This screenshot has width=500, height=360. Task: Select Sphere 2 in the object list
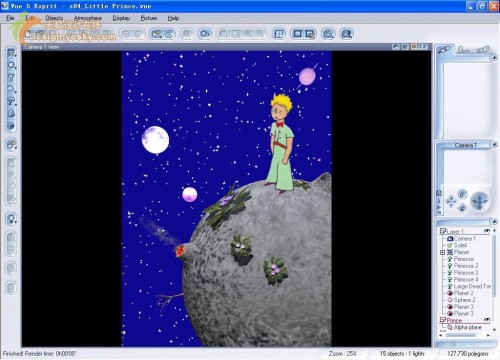[x=464, y=300]
